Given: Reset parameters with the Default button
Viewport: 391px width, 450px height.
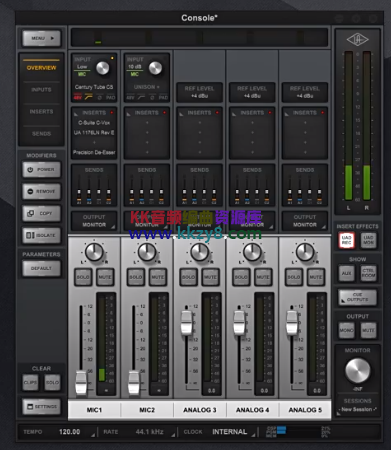Looking at the screenshot, I should 42,268.
